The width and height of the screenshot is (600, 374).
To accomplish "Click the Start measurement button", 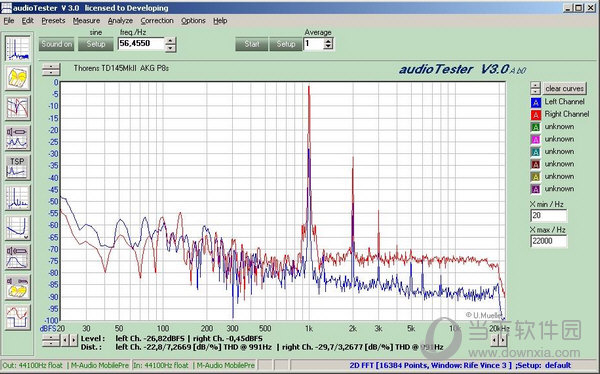I will (x=252, y=44).
